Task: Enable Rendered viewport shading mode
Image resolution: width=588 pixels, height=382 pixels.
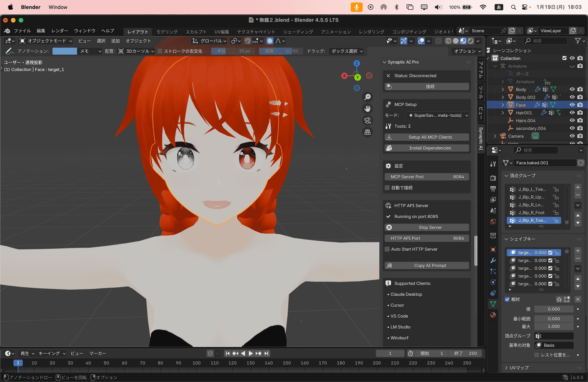Action: pyautogui.click(x=471, y=41)
